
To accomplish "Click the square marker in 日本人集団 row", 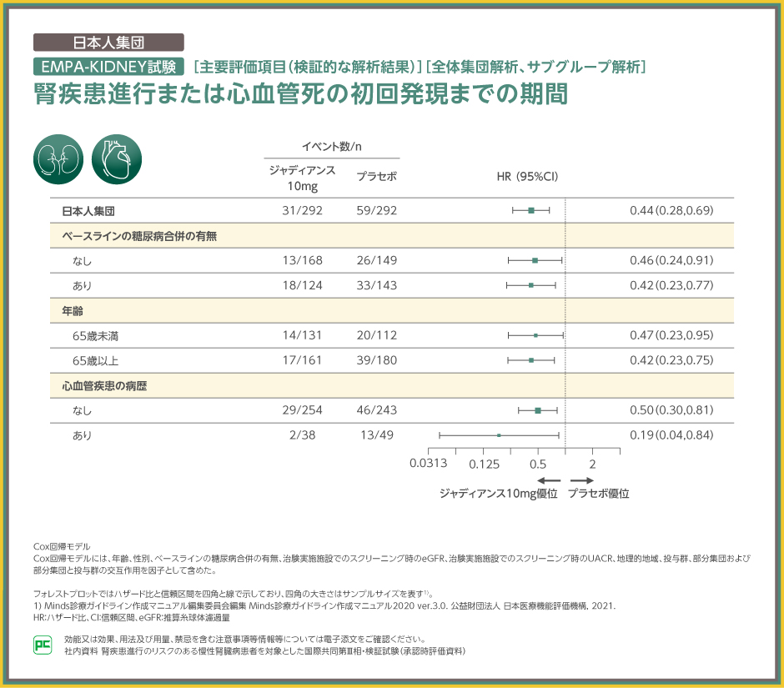I will [531, 210].
